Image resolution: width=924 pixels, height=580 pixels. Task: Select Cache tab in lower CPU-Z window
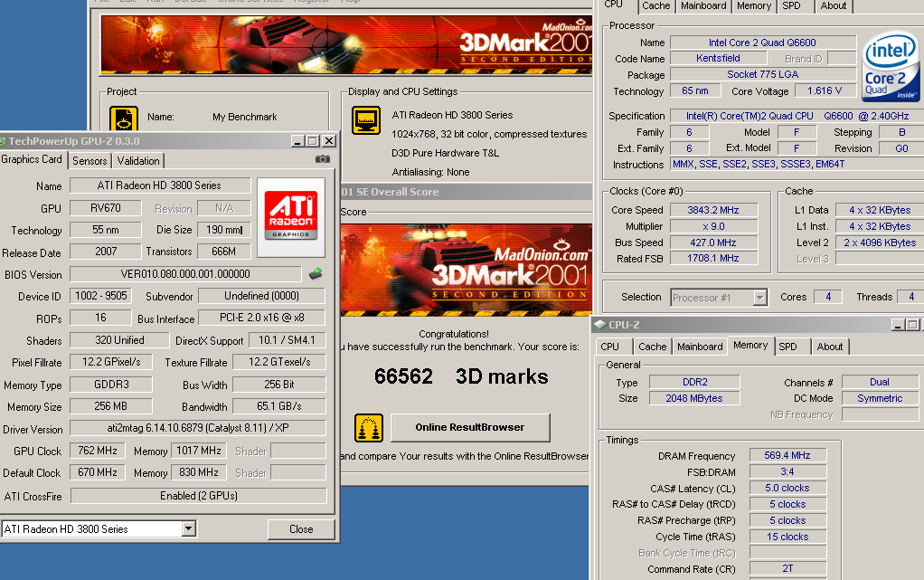click(653, 347)
